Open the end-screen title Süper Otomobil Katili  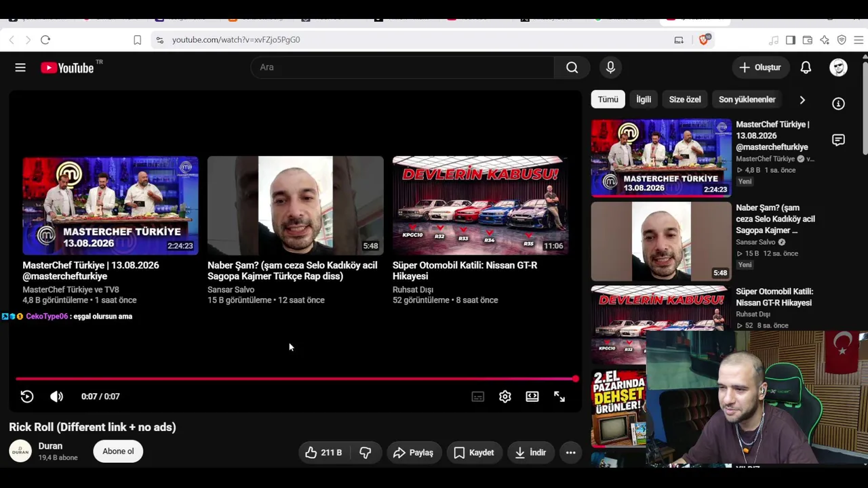tap(465, 270)
